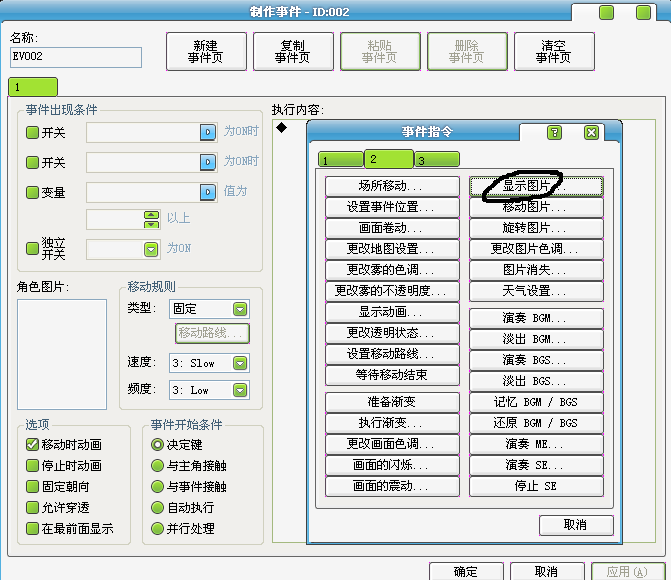Select 与事件接触 start condition
671x580 pixels.
157,486
